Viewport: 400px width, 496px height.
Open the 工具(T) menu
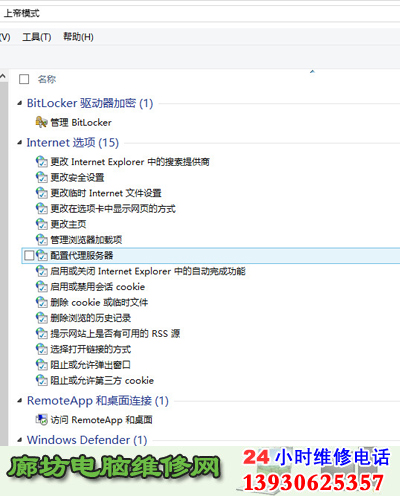pos(37,37)
